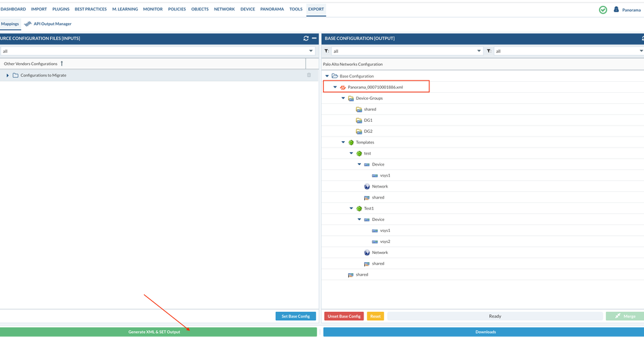Image resolution: width=644 pixels, height=337 pixels.
Task: Click trash icon in Configurations to Migrate row
Action: [x=309, y=75]
